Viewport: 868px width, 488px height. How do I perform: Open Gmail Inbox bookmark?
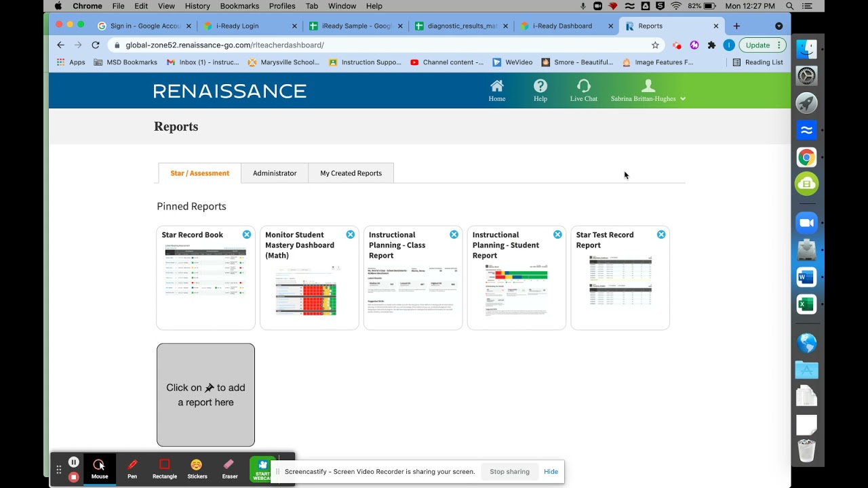click(x=203, y=62)
